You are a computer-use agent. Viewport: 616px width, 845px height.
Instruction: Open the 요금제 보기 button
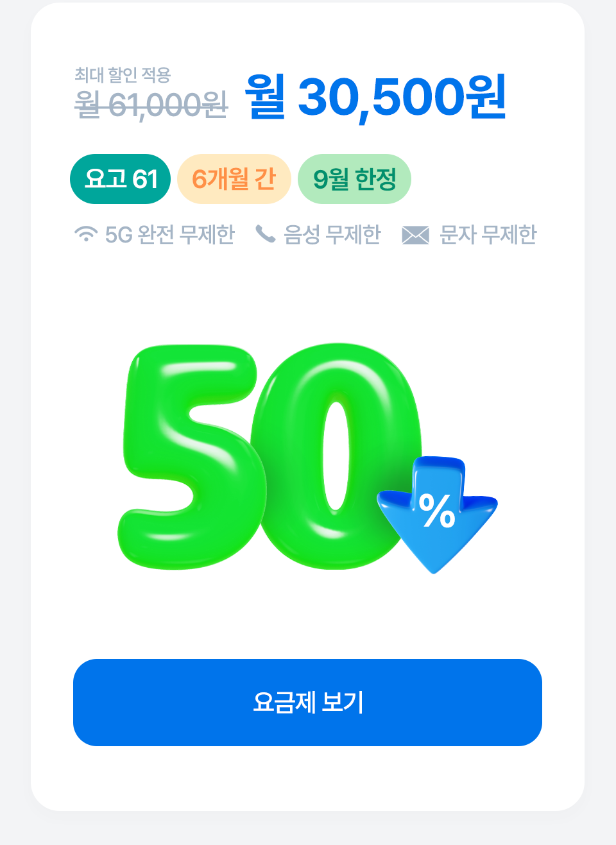click(307, 703)
